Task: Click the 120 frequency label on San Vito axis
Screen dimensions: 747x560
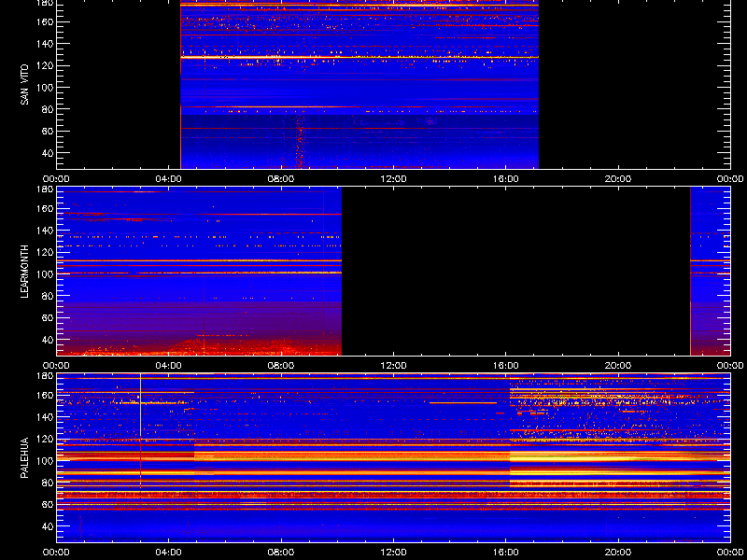Action: click(x=46, y=65)
